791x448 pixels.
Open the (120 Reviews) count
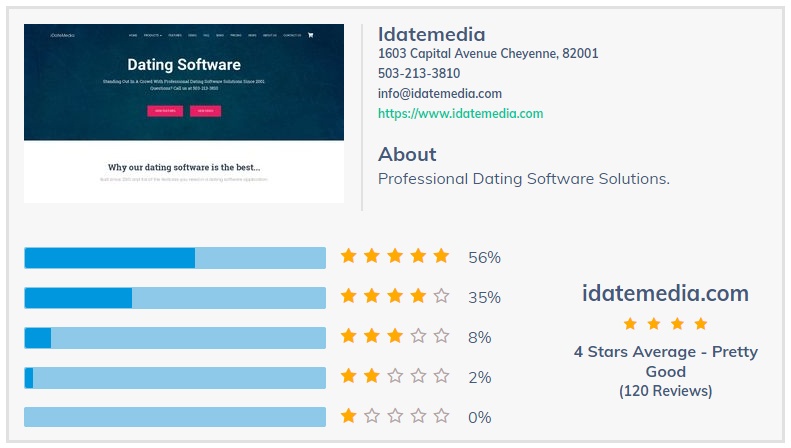click(x=665, y=391)
